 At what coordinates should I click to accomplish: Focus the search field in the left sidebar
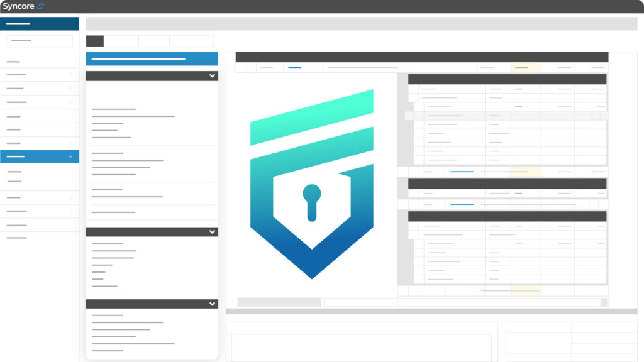tap(39, 41)
